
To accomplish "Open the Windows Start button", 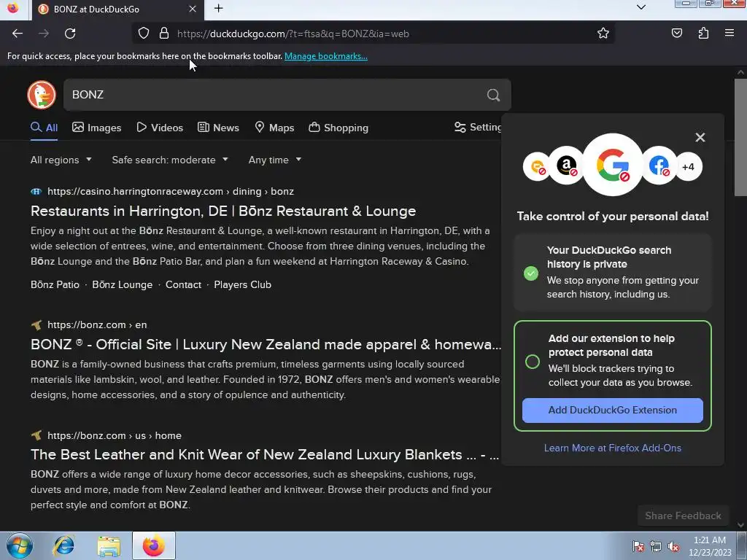I will coord(20,545).
